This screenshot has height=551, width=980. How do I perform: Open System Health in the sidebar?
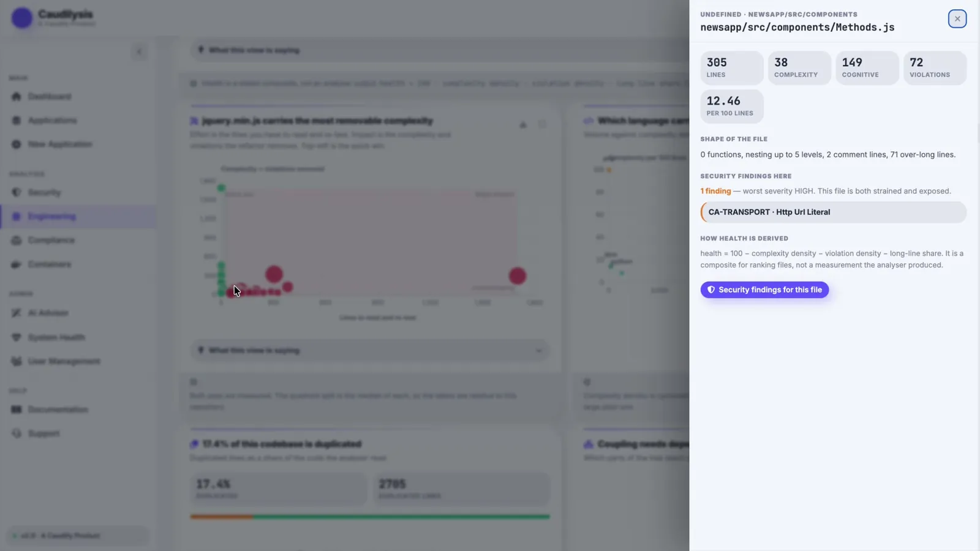point(78,337)
